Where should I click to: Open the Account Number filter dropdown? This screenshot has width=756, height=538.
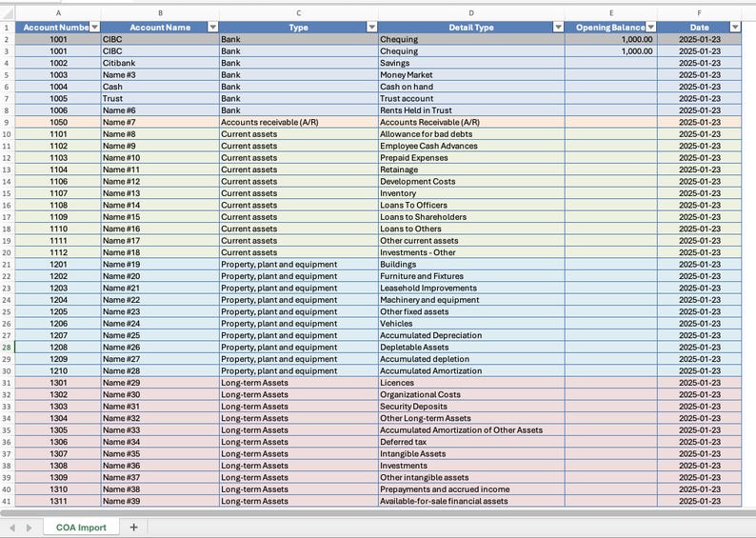pos(94,28)
